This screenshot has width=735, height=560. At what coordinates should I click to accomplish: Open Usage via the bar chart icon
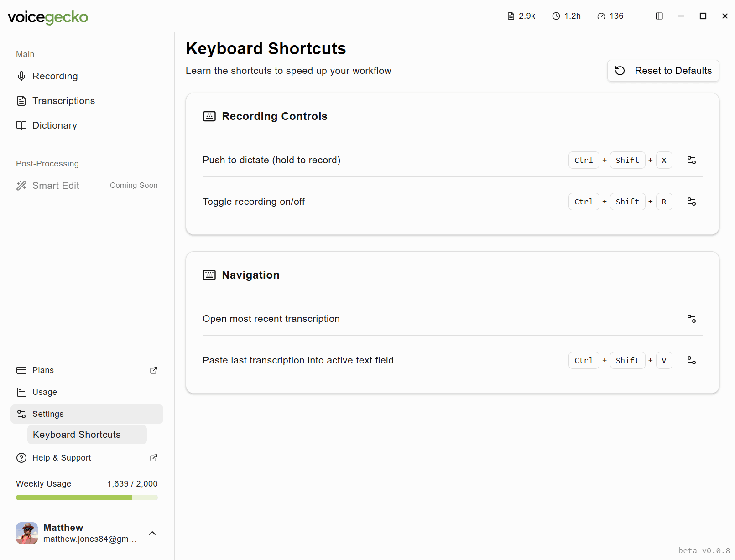[x=21, y=392]
